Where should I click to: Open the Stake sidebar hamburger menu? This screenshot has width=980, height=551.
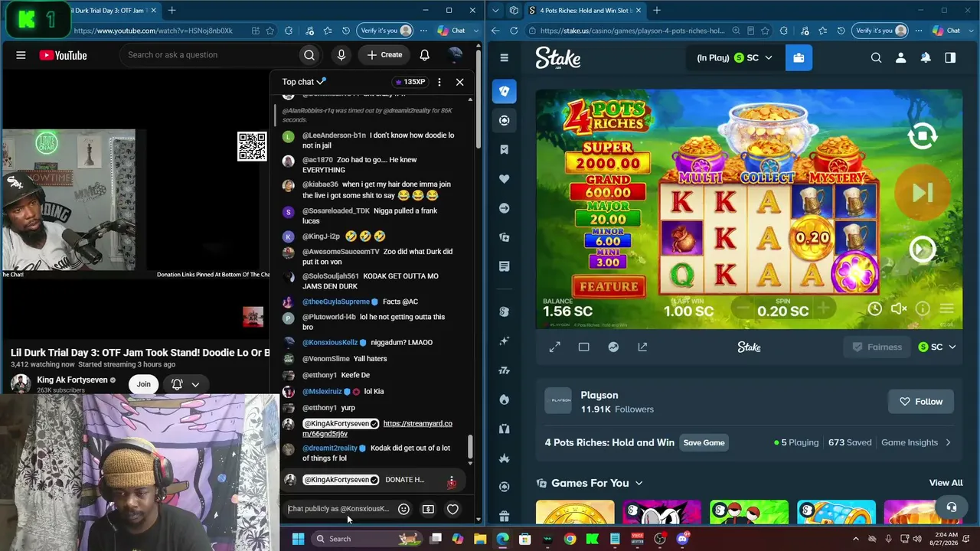(504, 58)
